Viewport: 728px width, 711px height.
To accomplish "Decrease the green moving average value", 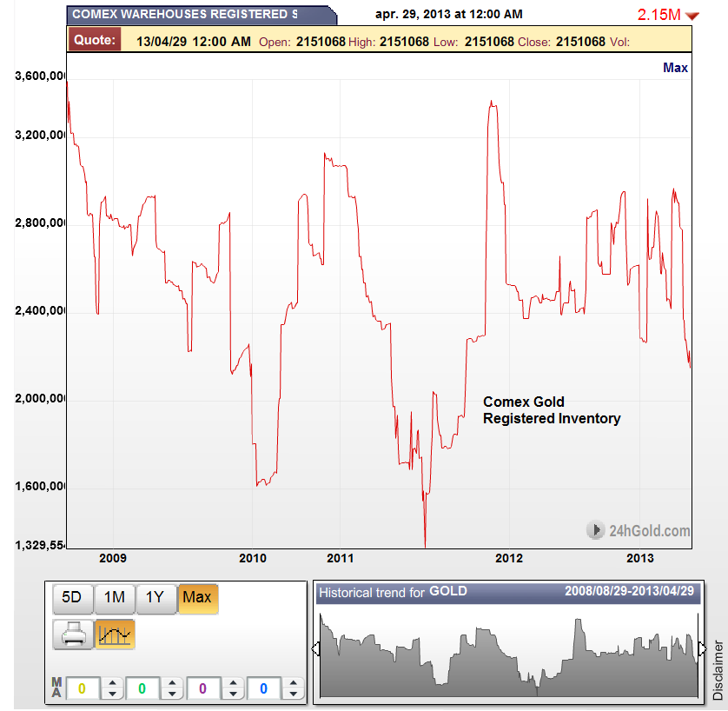I will click(172, 694).
